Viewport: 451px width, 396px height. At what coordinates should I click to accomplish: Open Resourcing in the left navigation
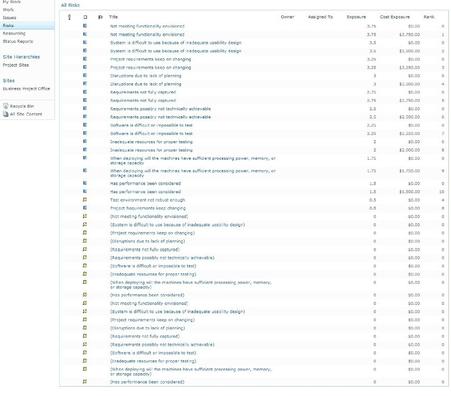(14, 33)
